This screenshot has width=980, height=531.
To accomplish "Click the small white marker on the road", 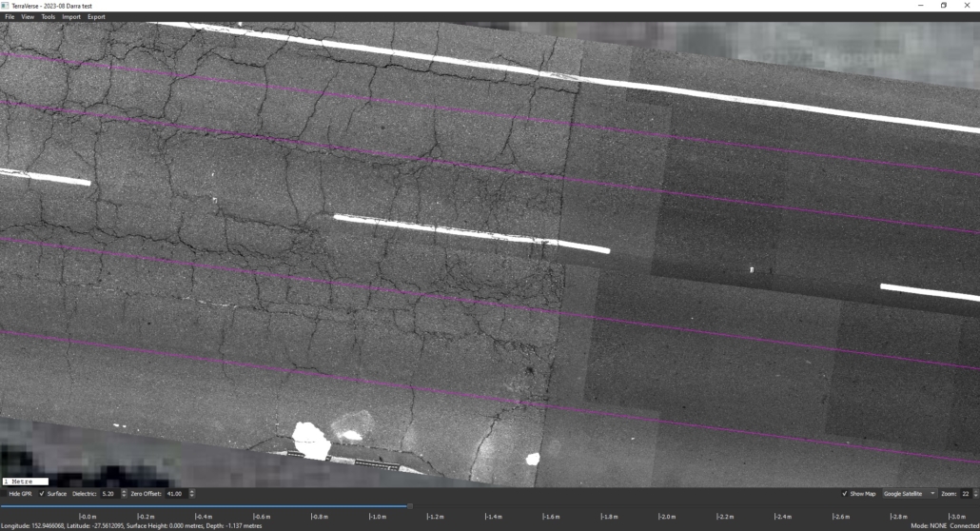I will click(x=751, y=270).
